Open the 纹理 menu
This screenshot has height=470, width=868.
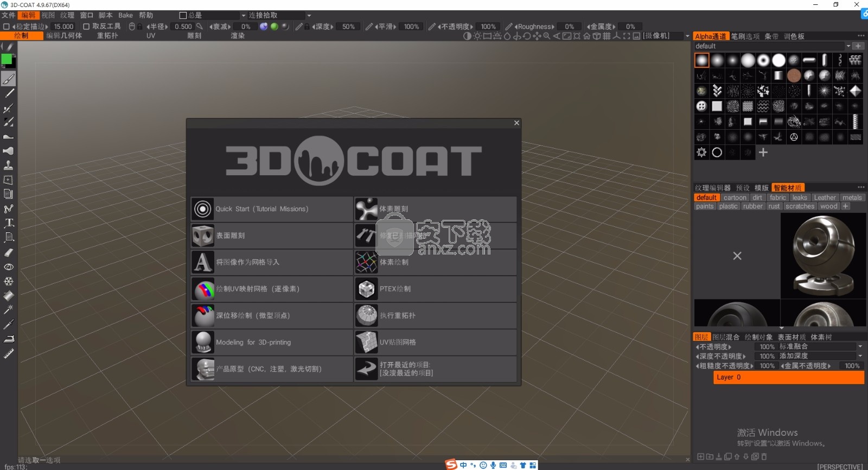click(x=67, y=15)
